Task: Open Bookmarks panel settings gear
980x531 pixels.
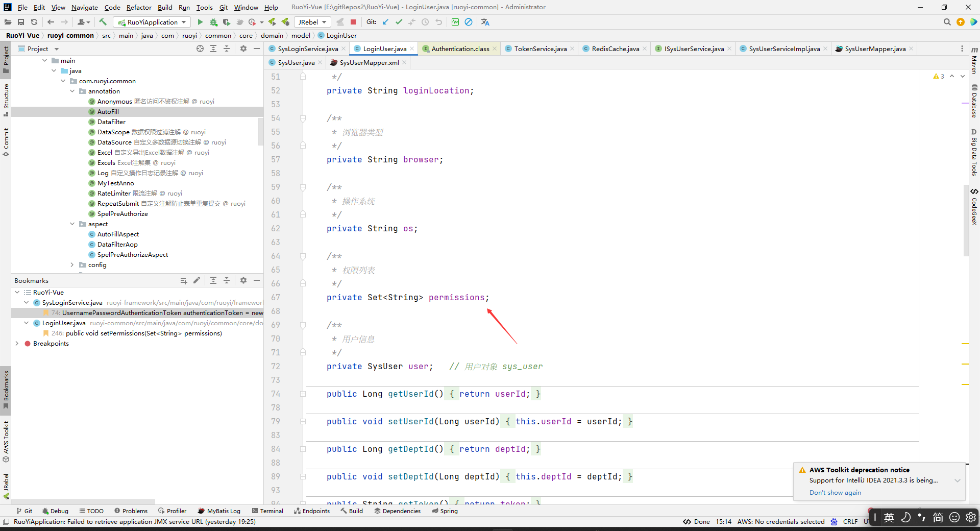Action: (243, 280)
